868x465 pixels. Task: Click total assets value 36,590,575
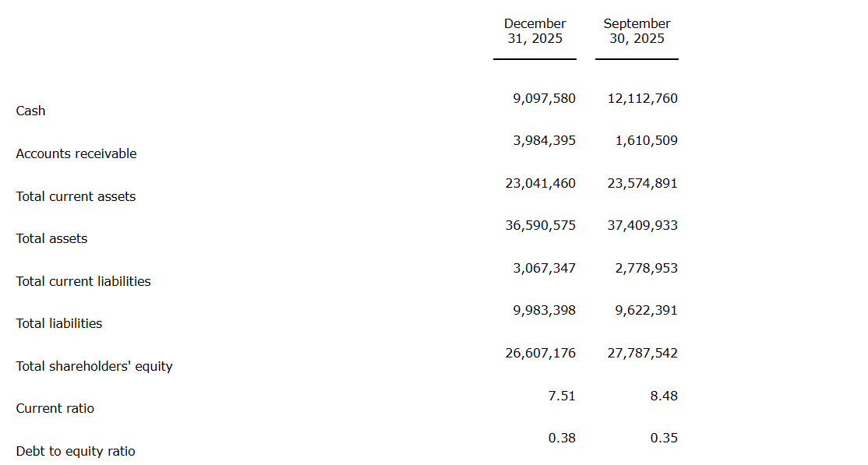(541, 226)
